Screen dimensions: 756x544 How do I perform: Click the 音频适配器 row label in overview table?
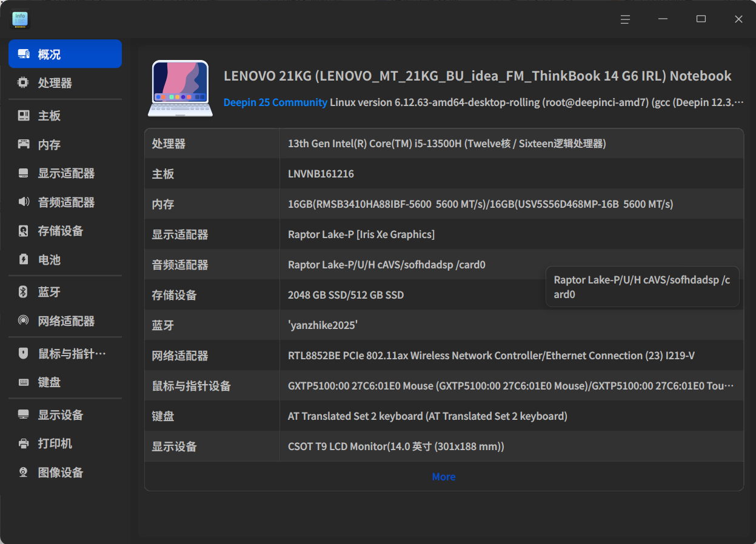(180, 265)
